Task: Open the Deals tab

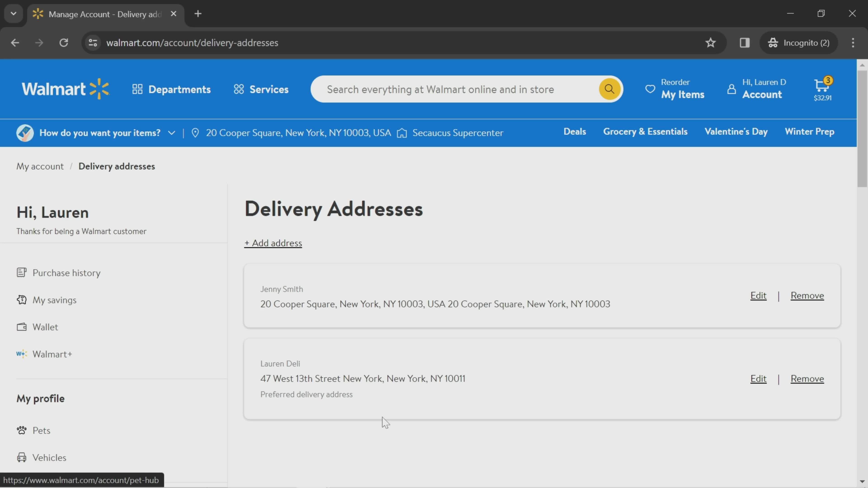Action: pyautogui.click(x=575, y=132)
